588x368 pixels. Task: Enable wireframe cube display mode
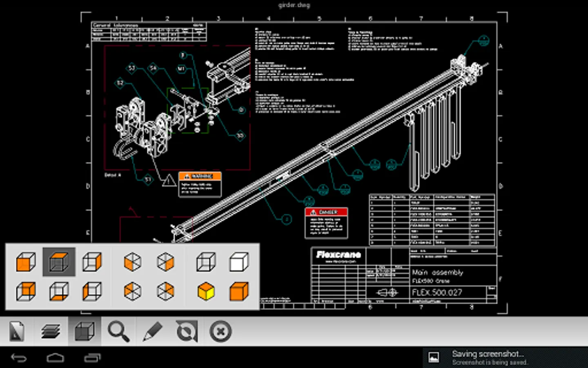(206, 262)
